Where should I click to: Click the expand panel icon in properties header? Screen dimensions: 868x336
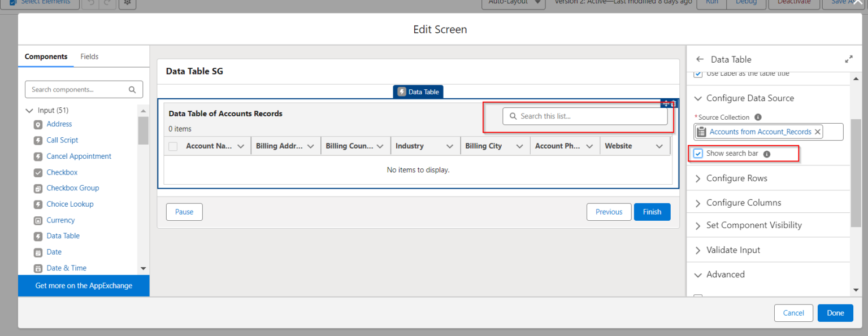tap(848, 59)
